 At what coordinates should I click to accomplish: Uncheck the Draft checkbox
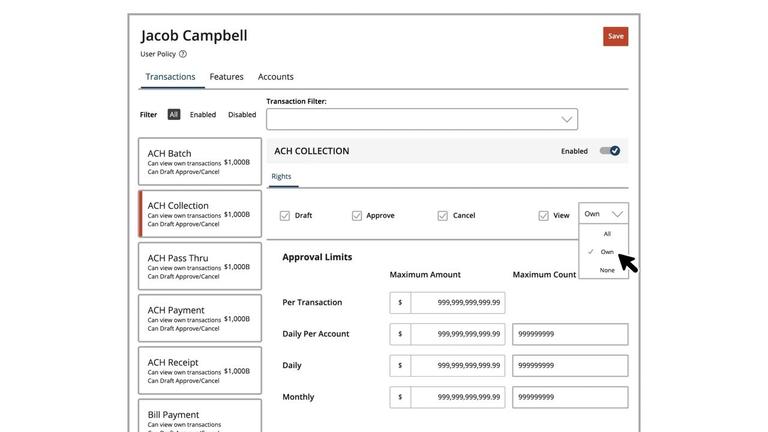(285, 216)
